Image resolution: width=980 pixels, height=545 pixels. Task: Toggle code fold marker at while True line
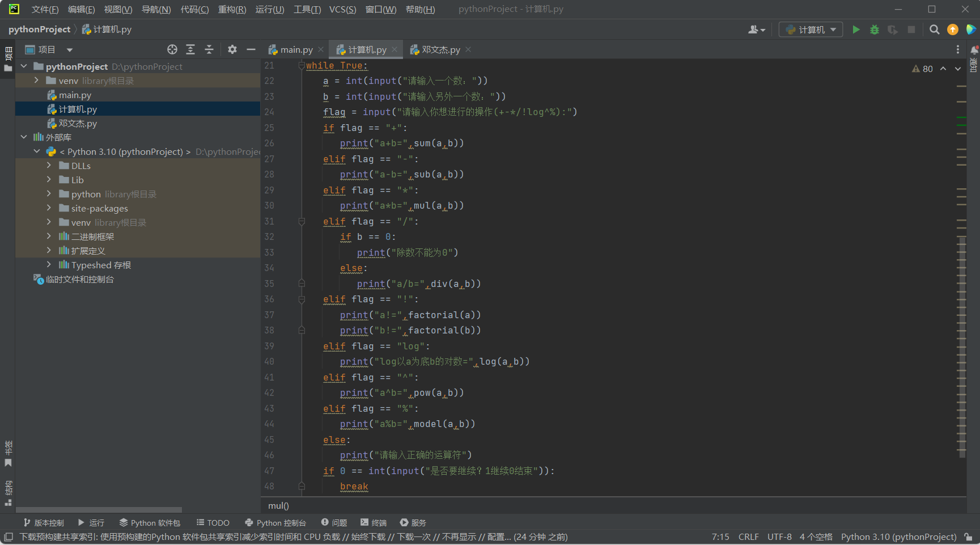tap(302, 66)
